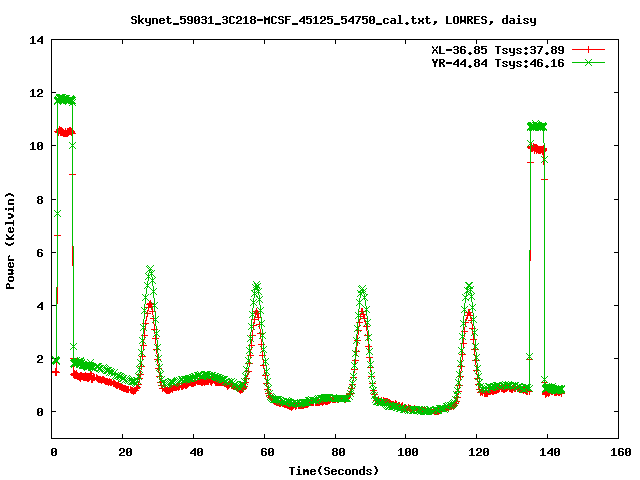Click x-axis tick label 20

point(125,452)
